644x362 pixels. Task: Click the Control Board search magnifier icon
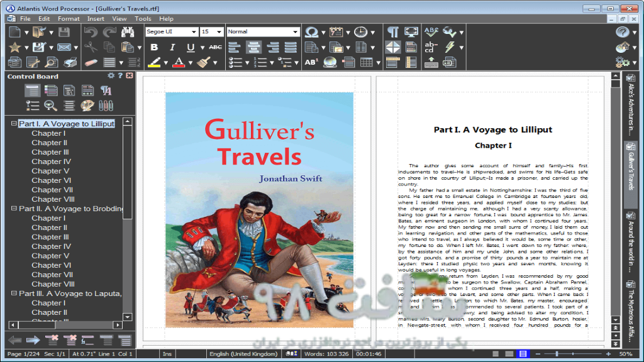50,106
